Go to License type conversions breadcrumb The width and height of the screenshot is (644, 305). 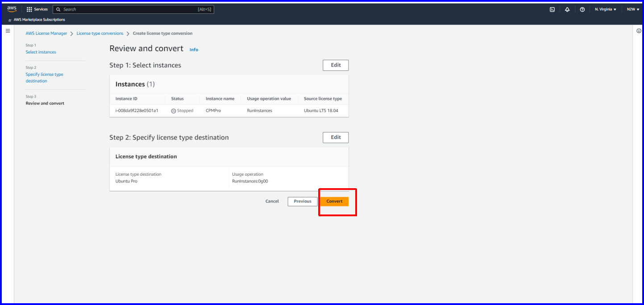(100, 33)
